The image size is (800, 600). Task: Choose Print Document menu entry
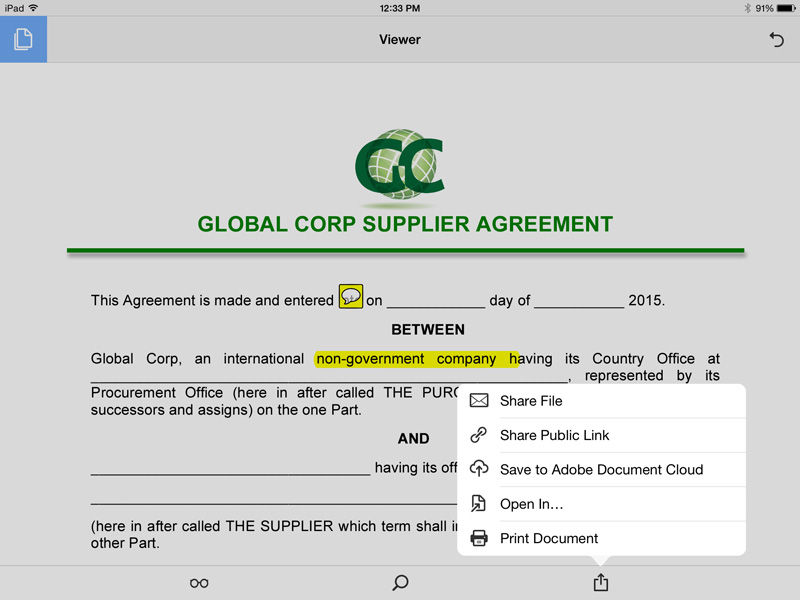pyautogui.click(x=602, y=538)
